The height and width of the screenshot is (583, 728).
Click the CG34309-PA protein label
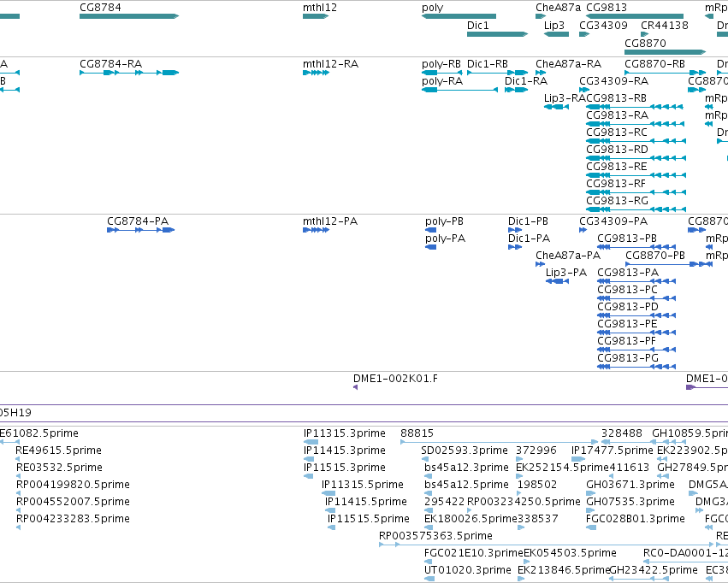(613, 221)
